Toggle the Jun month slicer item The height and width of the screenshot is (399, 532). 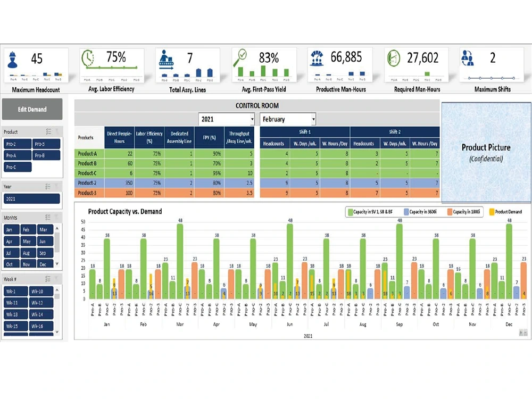tap(45, 241)
